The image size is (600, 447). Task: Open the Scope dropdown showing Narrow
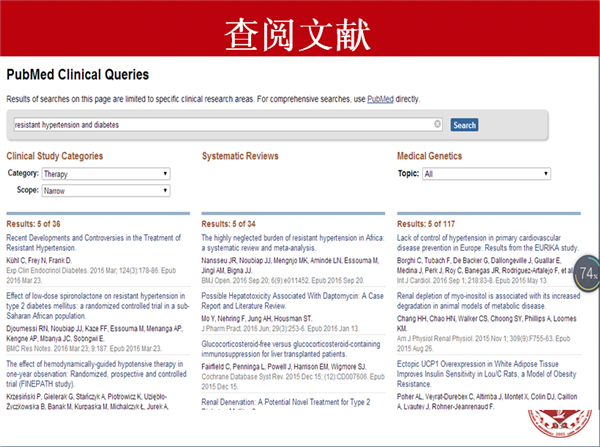106,191
